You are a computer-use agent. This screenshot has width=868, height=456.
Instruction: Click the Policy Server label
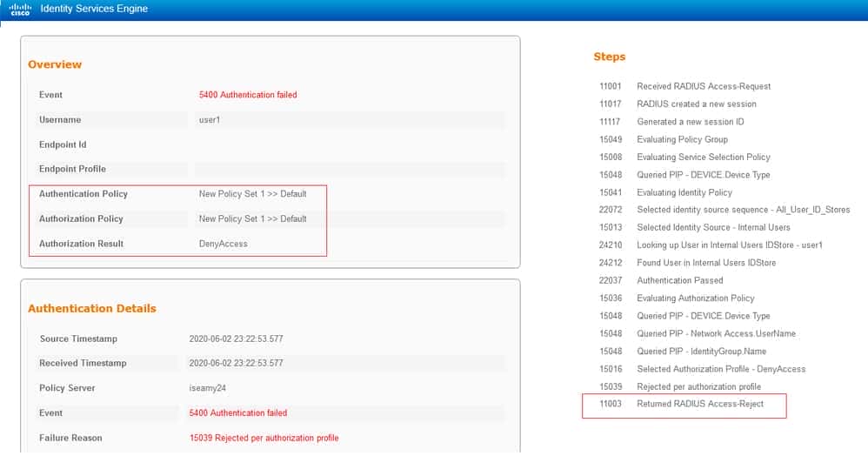(x=67, y=388)
